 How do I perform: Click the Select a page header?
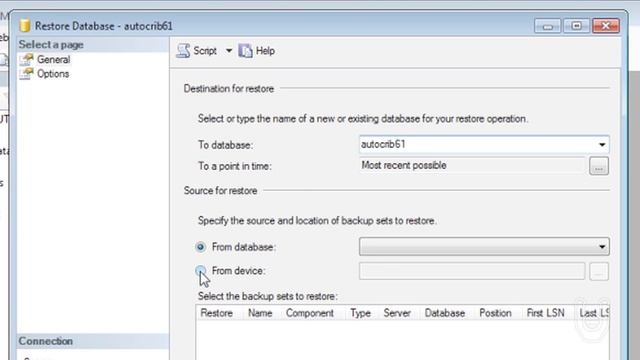pos(93,44)
